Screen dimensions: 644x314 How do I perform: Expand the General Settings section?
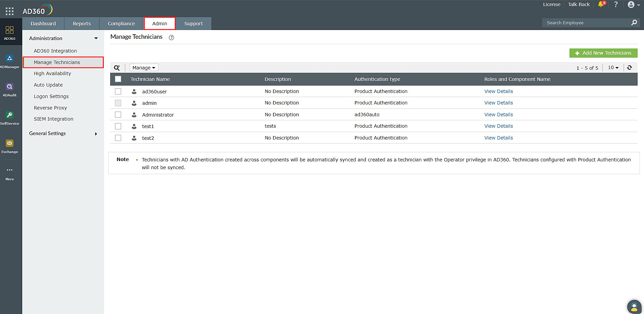click(96, 133)
